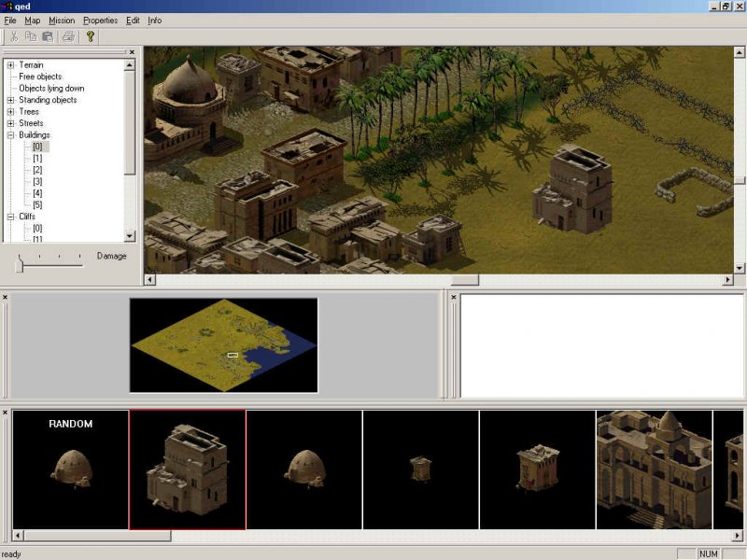
Task: Pick the large palace building thumbnail
Action: [654, 469]
